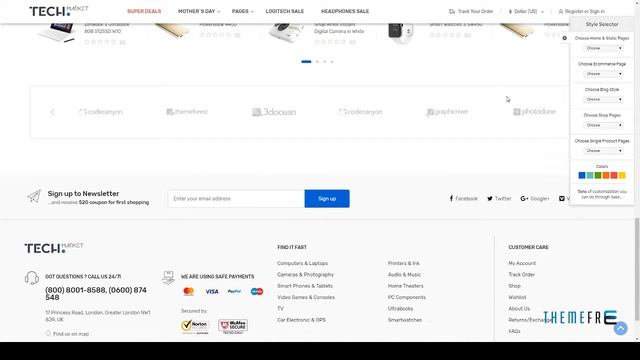The image size is (640, 360).
Task: Click the Maestro payment icon
Action: coord(257,291)
